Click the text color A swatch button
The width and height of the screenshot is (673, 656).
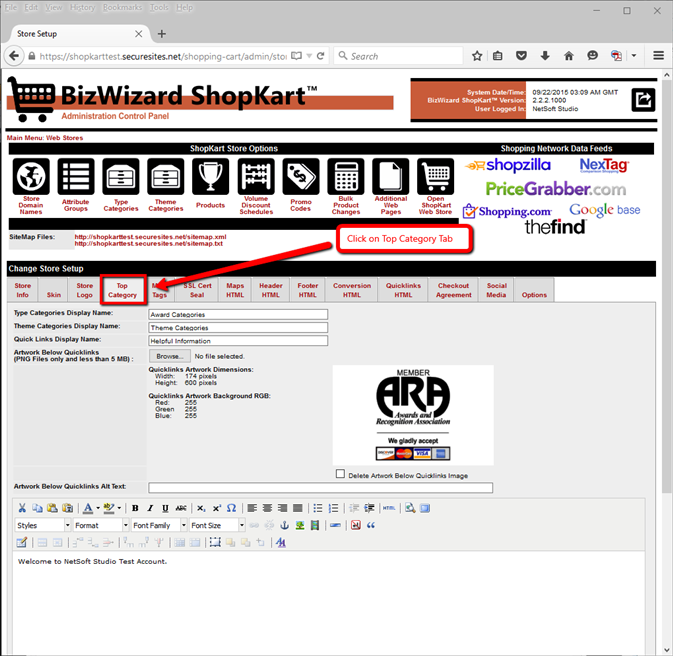(x=88, y=508)
